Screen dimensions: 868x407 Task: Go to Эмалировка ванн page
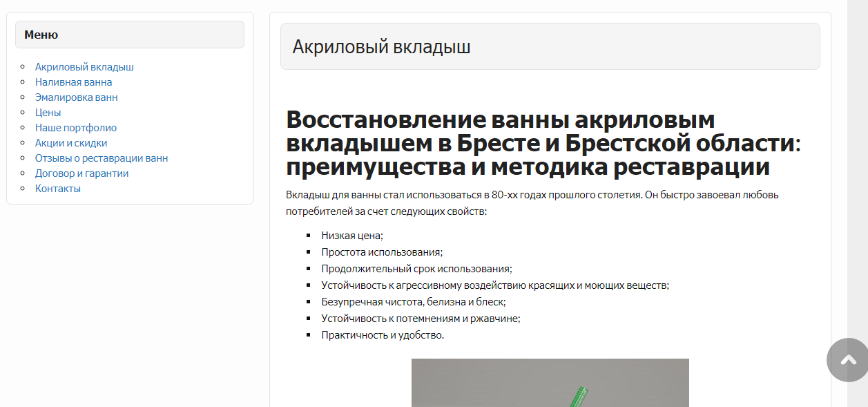click(x=76, y=97)
